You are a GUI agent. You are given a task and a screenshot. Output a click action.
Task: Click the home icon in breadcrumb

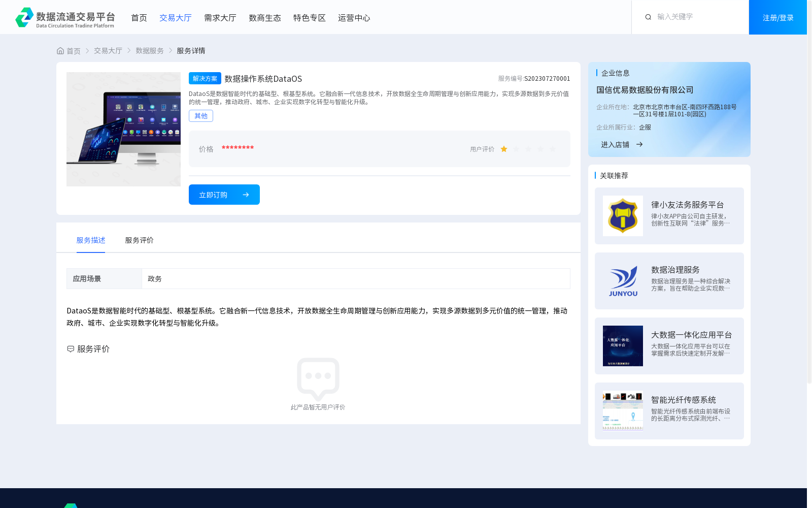tap(60, 51)
